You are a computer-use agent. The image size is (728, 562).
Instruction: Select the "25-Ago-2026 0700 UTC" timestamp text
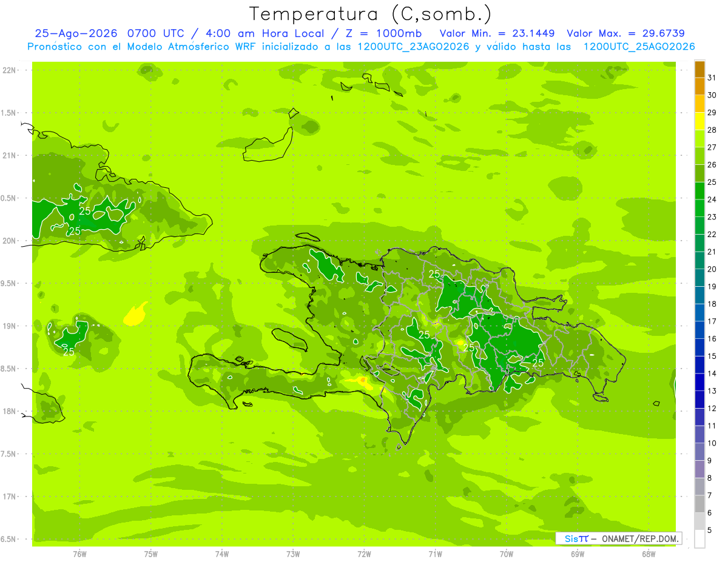109,33
